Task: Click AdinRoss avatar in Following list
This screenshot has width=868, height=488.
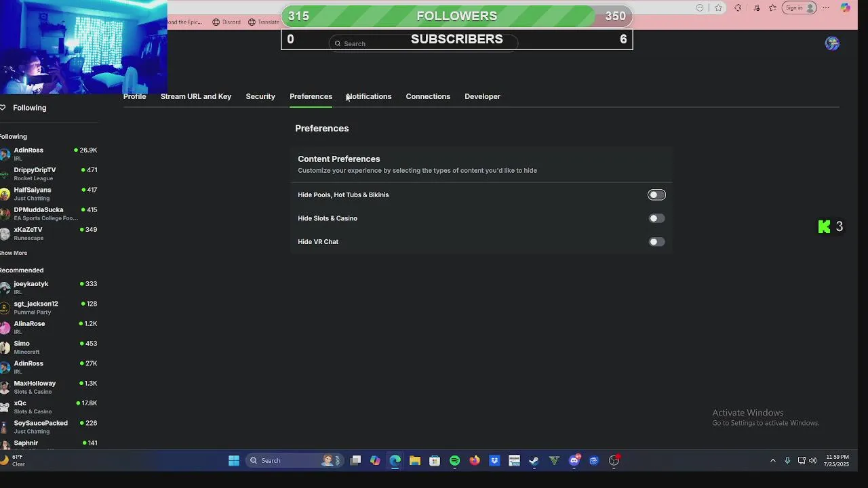Action: (5, 154)
